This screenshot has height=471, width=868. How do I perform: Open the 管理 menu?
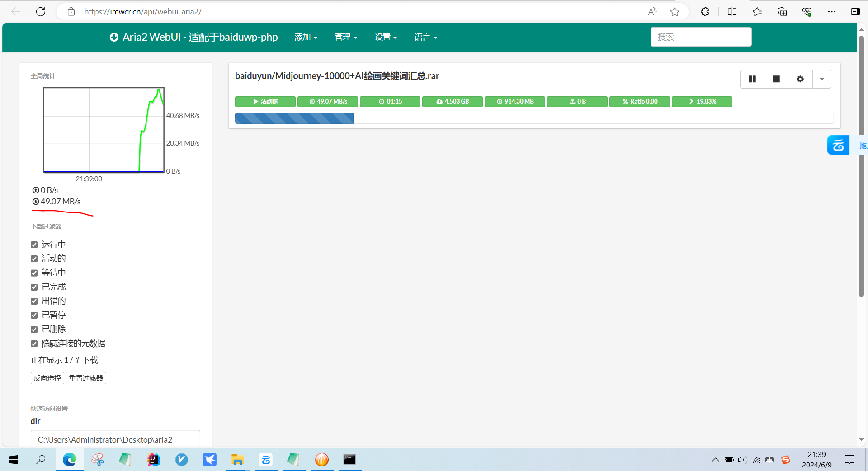pyautogui.click(x=345, y=37)
